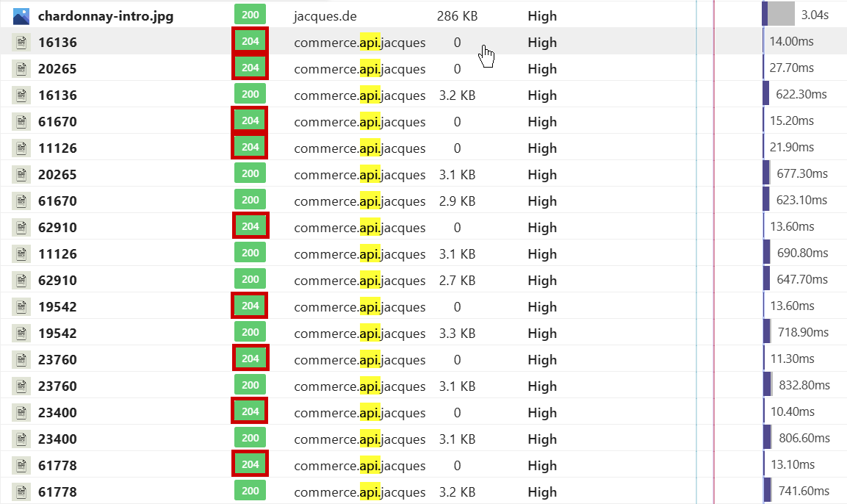Image resolution: width=847 pixels, height=504 pixels.
Task: Select request name 61670 in the 15.20ms row
Action: (57, 122)
